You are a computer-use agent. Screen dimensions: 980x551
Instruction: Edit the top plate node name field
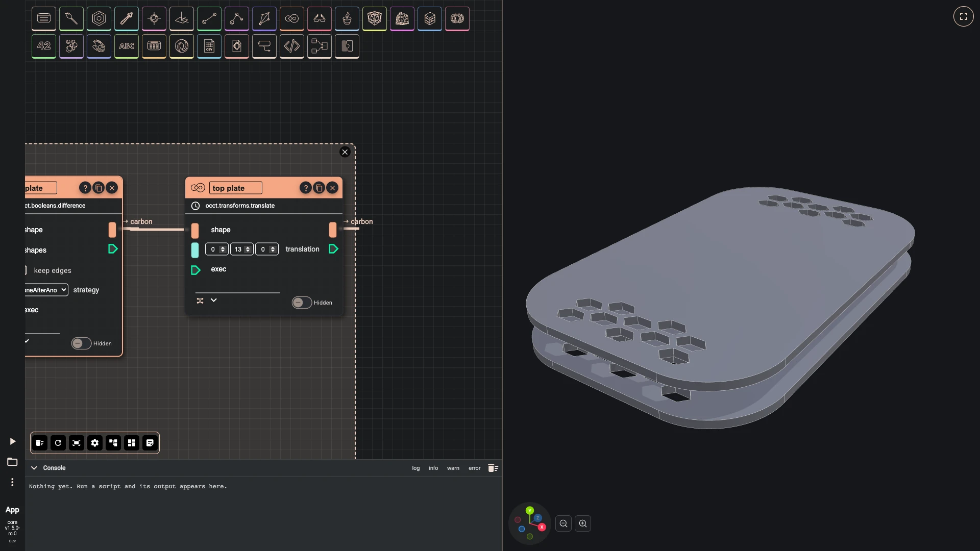(235, 188)
